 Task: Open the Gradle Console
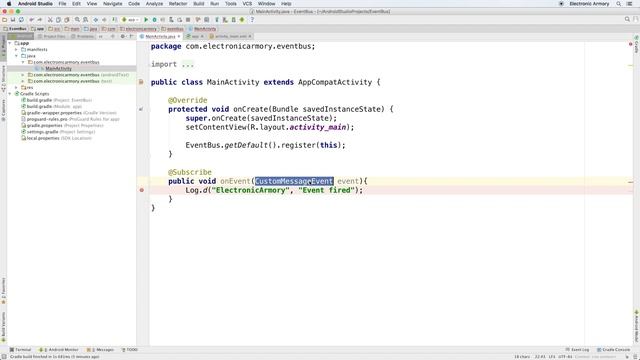point(613,350)
